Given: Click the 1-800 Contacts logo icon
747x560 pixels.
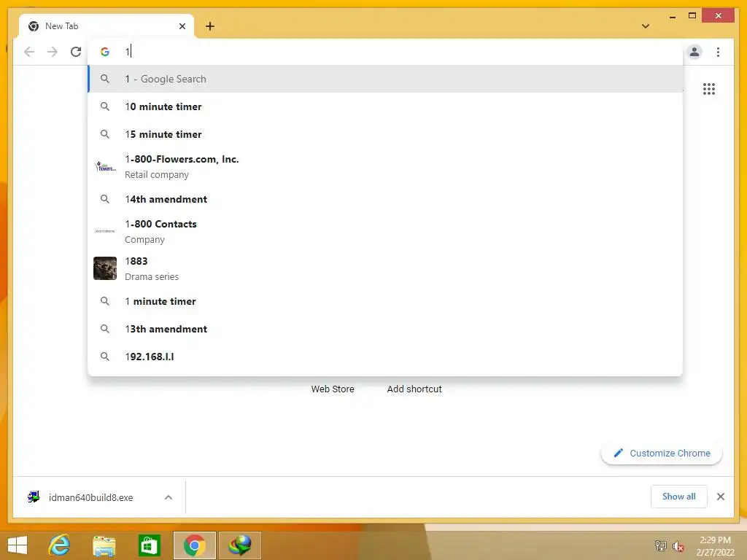Looking at the screenshot, I should 105,231.
